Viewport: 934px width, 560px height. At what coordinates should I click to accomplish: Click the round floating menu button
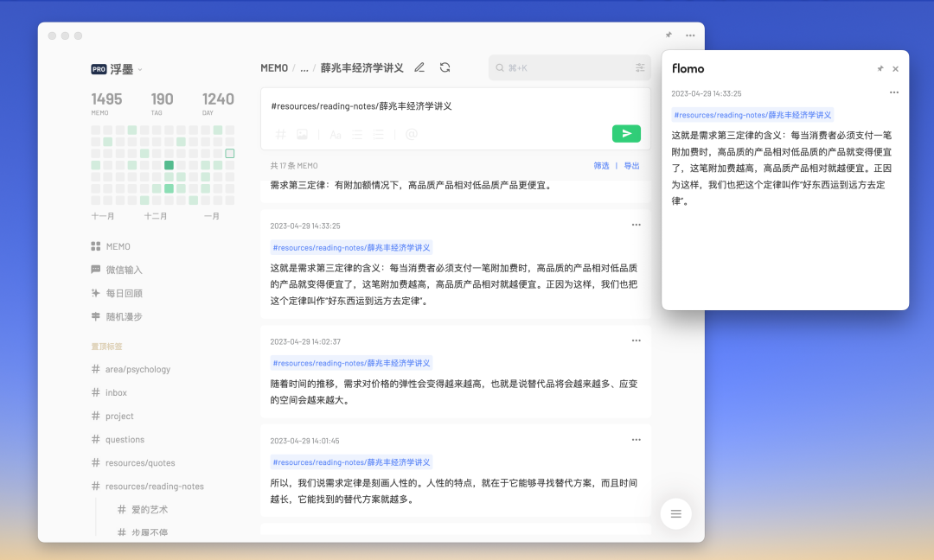(676, 513)
